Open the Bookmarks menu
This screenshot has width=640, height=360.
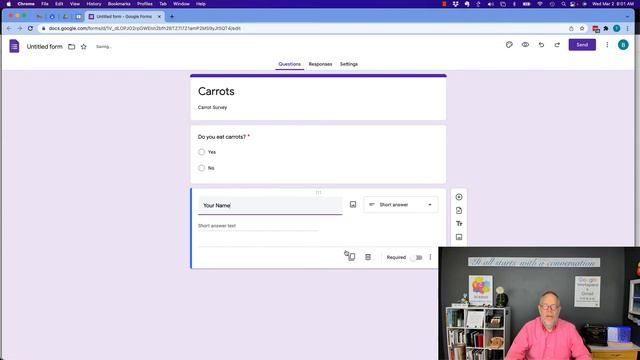click(119, 4)
